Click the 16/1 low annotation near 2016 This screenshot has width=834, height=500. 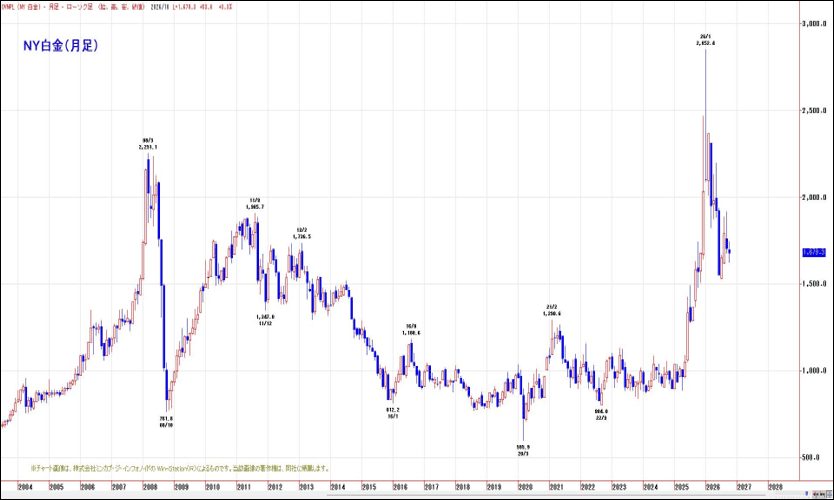tap(393, 413)
